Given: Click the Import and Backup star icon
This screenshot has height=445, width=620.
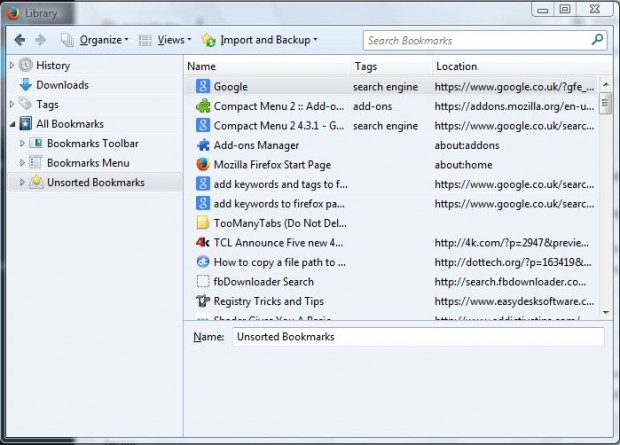Looking at the screenshot, I should [208, 40].
